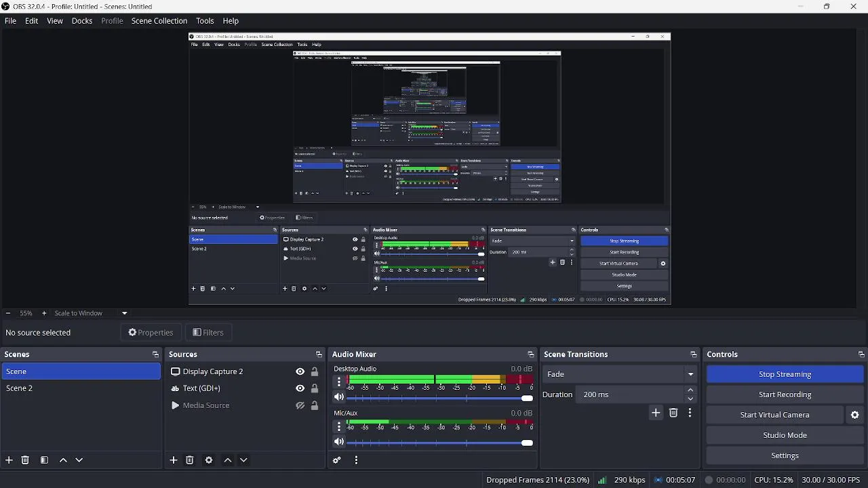Open the File menu
868x488 pixels.
[10, 21]
